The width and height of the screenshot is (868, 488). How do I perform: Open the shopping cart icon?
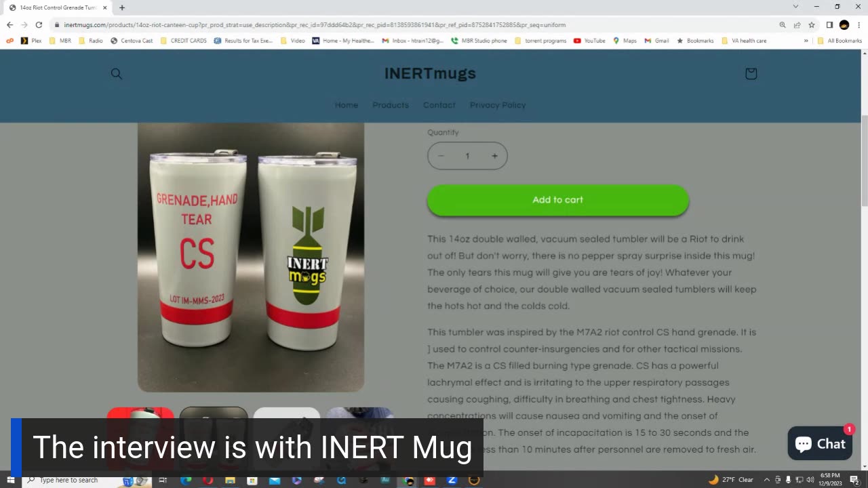pyautogui.click(x=751, y=74)
